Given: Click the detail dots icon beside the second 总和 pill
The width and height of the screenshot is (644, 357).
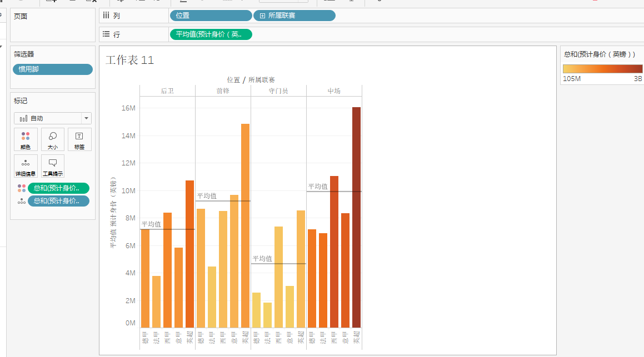Looking at the screenshot, I should click(21, 201).
